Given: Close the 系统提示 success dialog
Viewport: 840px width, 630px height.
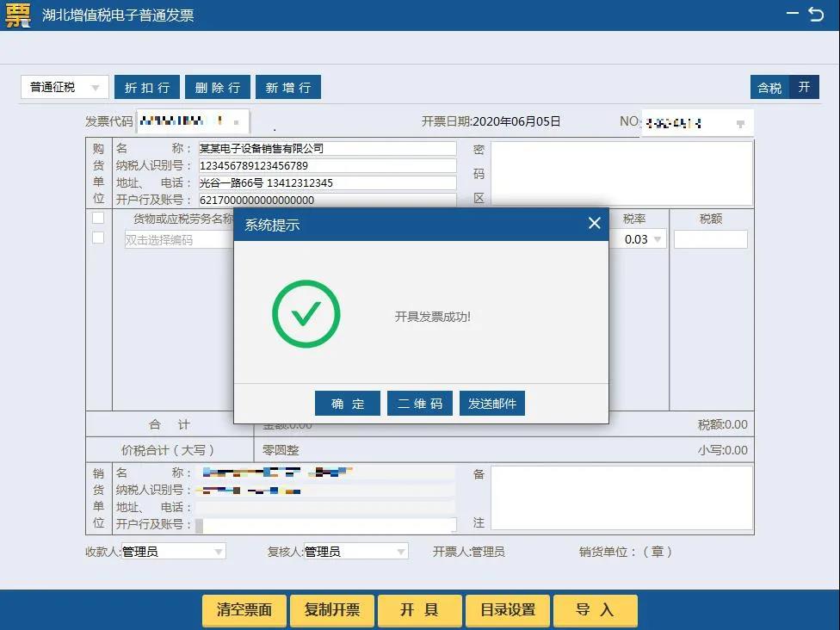Looking at the screenshot, I should (593, 222).
